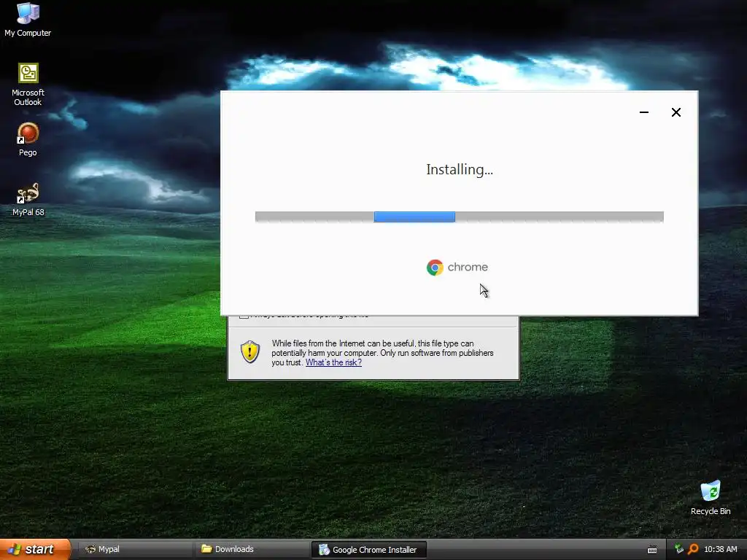Click the 10:38 AM system clock

(x=720, y=549)
